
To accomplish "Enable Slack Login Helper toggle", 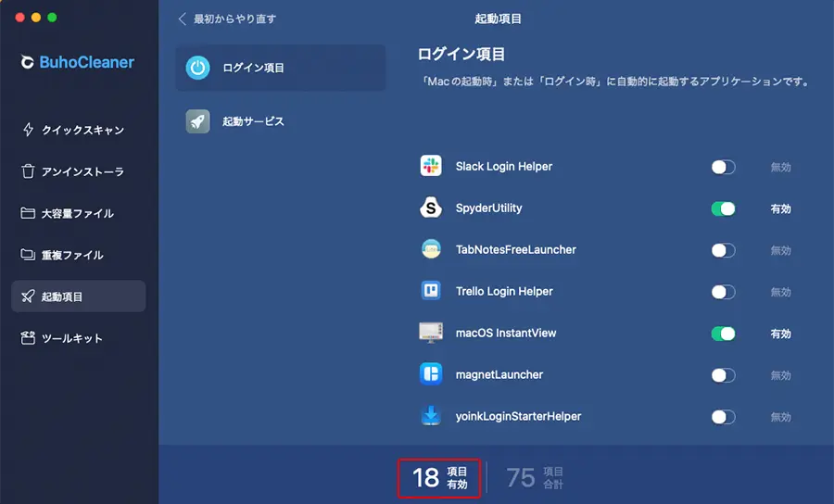I will 724,167.
